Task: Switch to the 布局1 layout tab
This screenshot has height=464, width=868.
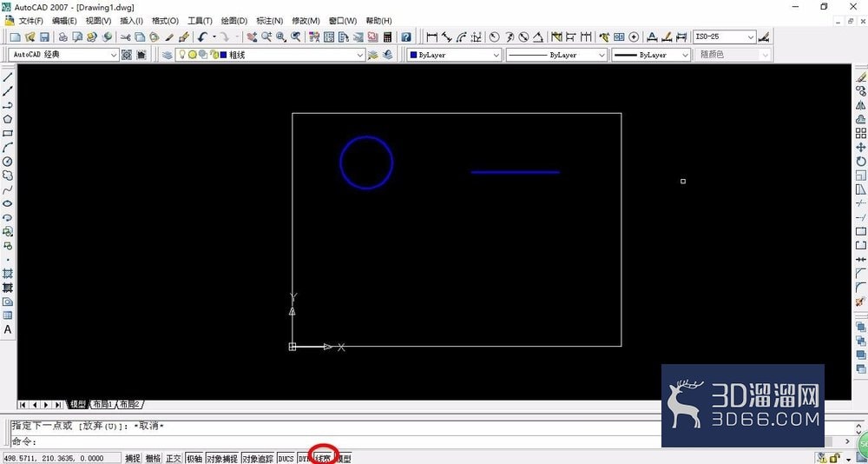Action: [102, 405]
